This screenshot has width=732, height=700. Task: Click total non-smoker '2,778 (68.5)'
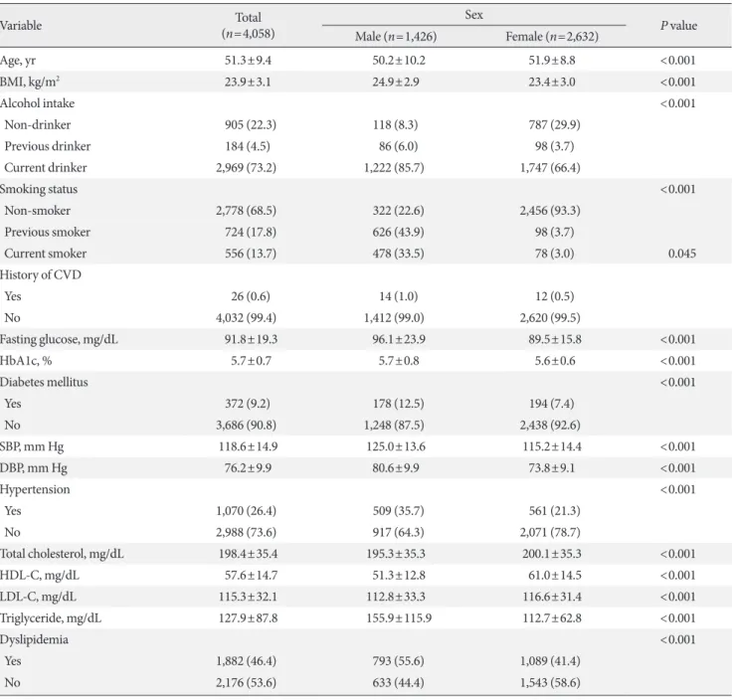click(x=246, y=211)
